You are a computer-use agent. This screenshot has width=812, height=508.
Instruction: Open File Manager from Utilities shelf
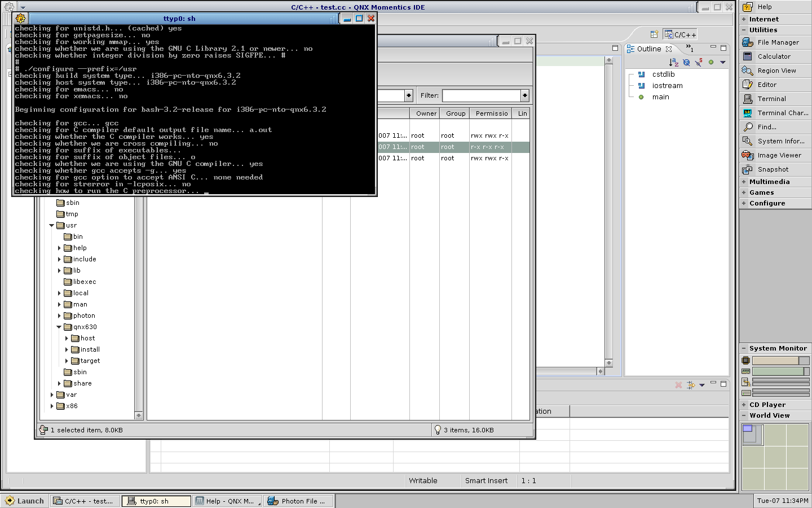point(775,42)
